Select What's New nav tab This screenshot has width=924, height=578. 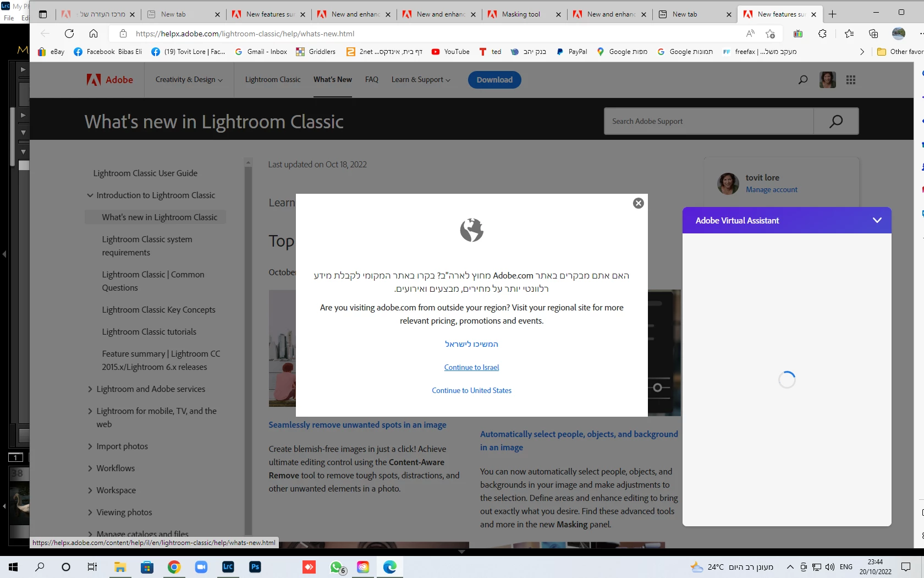click(x=333, y=80)
